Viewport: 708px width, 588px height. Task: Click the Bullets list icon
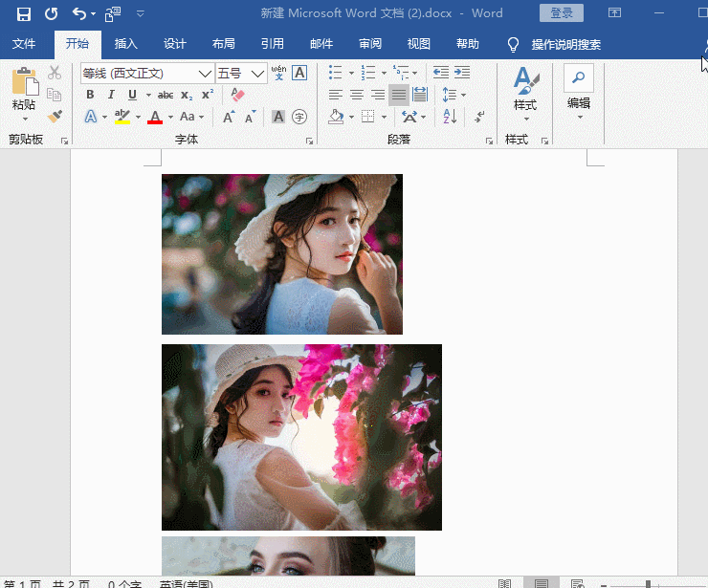click(x=336, y=73)
